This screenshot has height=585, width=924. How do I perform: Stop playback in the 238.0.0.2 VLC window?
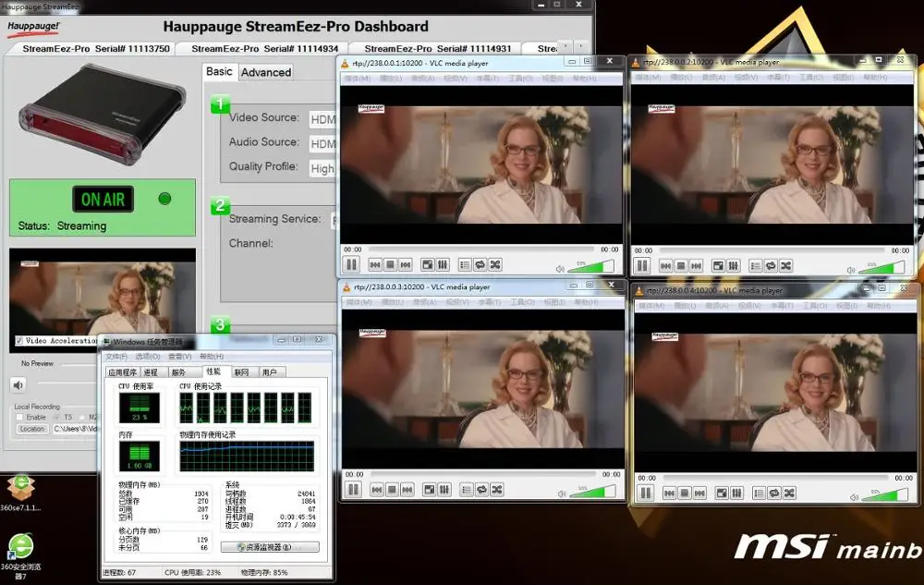[x=681, y=266]
